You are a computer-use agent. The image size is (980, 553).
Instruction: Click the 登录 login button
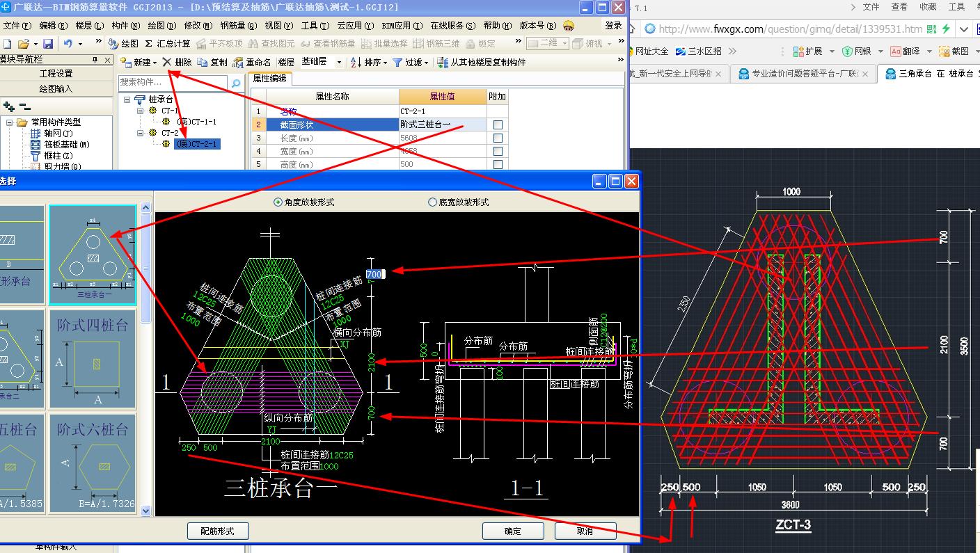tap(613, 25)
